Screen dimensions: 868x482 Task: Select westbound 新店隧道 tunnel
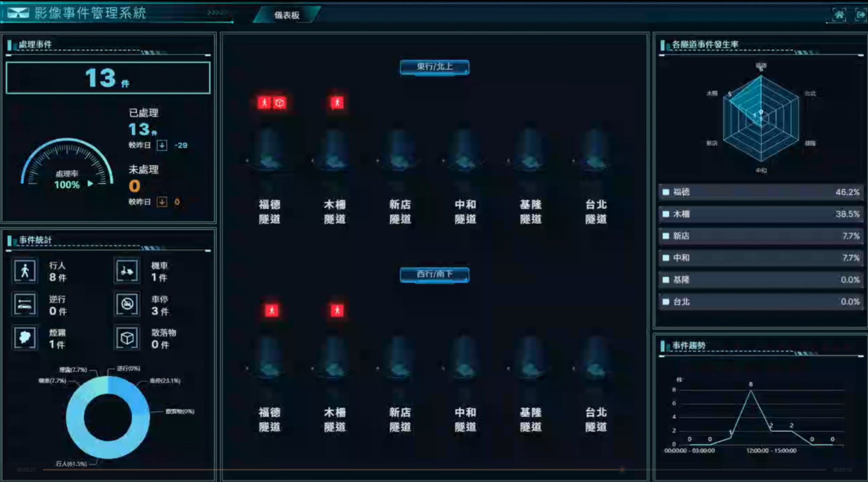pos(400,384)
